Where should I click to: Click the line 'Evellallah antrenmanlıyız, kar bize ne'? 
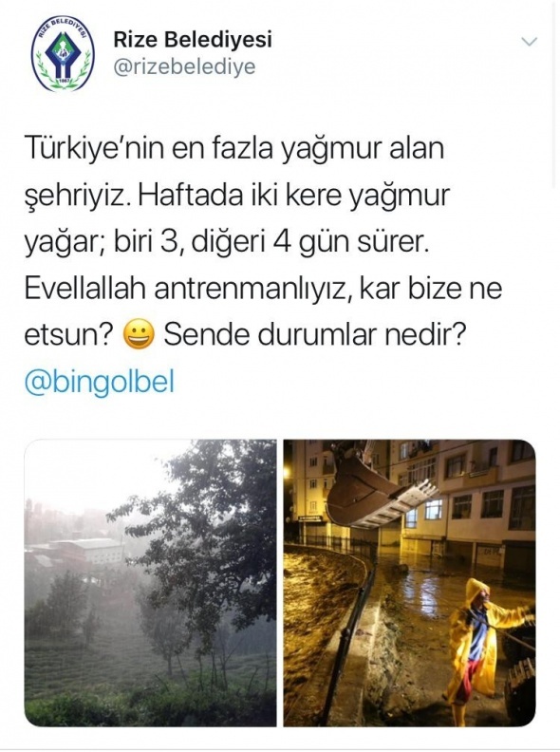[x=263, y=289]
